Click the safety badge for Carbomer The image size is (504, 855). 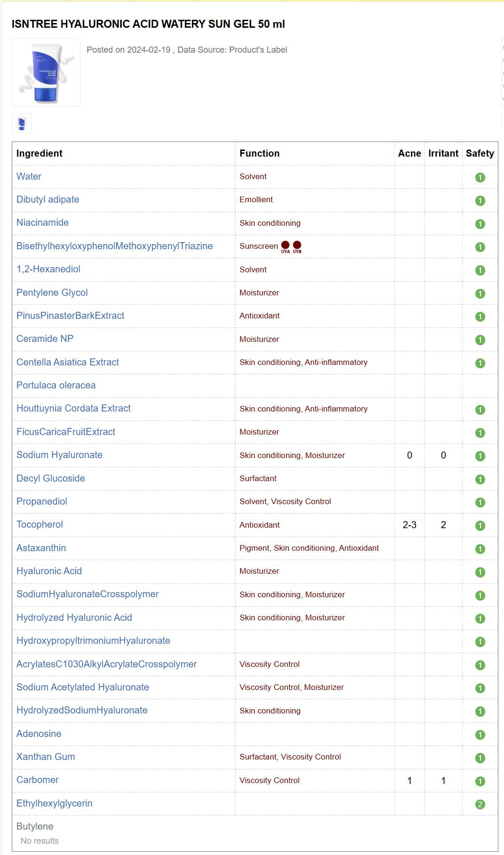coord(480,781)
